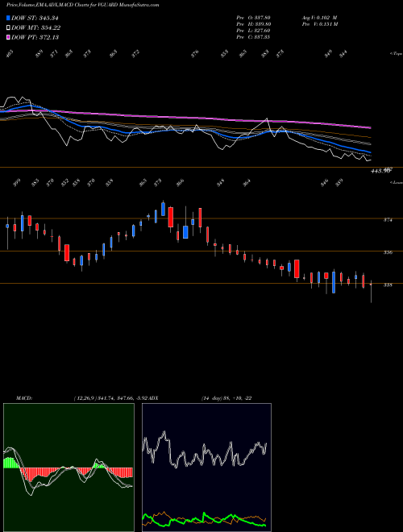Open the green MACD histogram panel
The image size is (403, 532).
(69, 468)
